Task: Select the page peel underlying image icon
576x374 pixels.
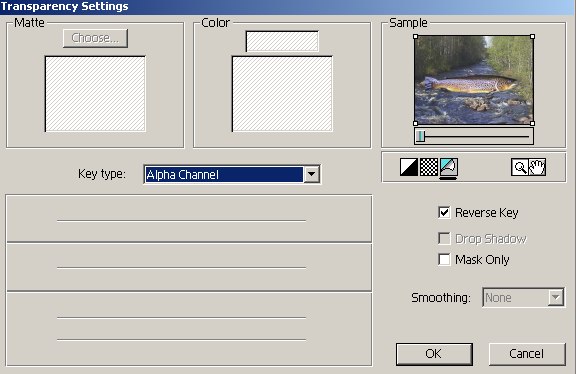Action: click(x=449, y=167)
